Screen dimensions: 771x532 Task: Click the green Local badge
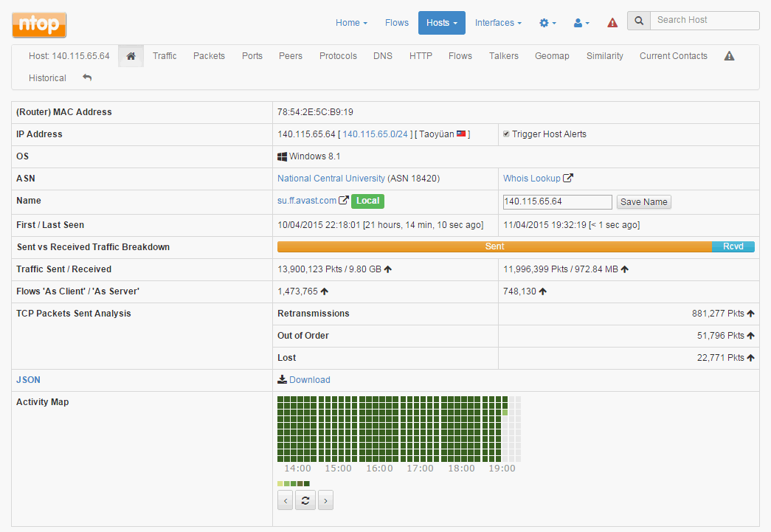tap(368, 201)
